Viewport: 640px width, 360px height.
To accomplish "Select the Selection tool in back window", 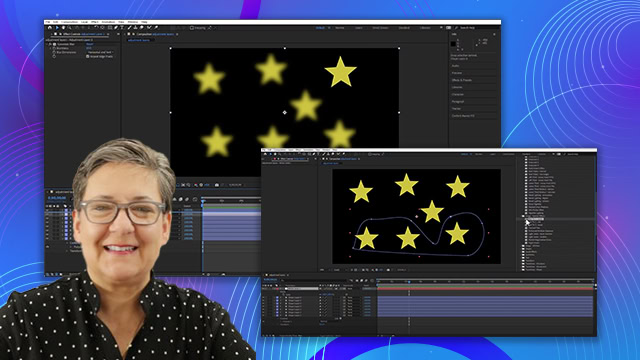I will (57, 28).
